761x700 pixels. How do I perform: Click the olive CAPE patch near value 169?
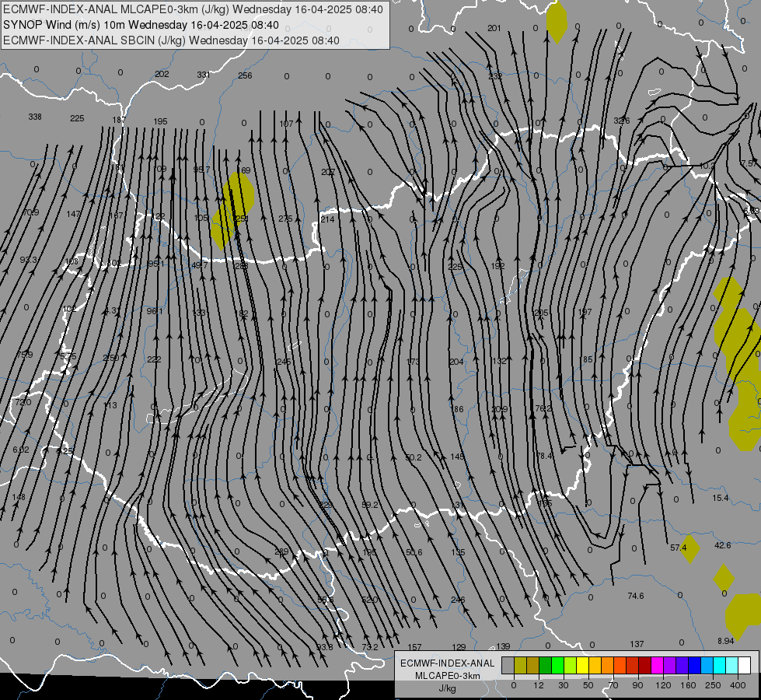pos(233,209)
